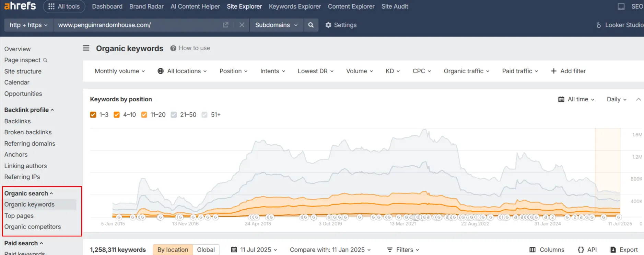Open the Volume filter dropdown
This screenshot has height=255, width=644.
click(360, 71)
